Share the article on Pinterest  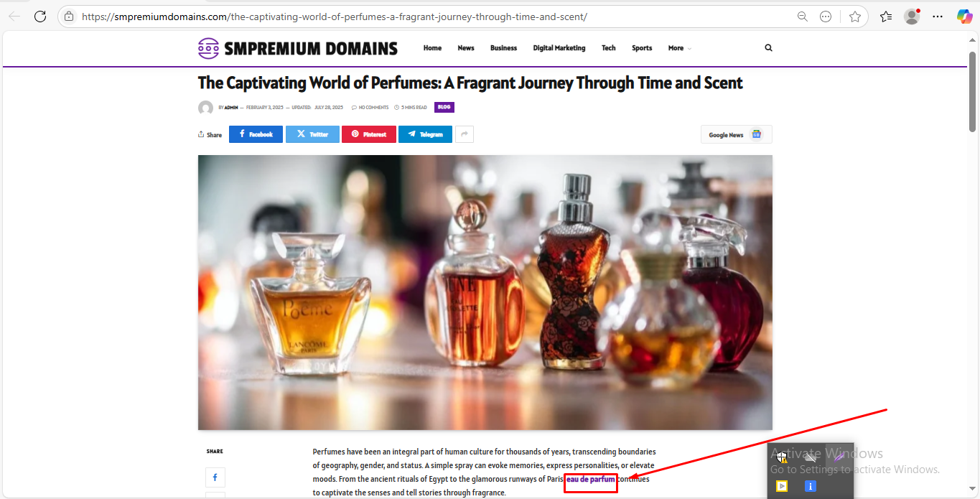[x=368, y=134]
